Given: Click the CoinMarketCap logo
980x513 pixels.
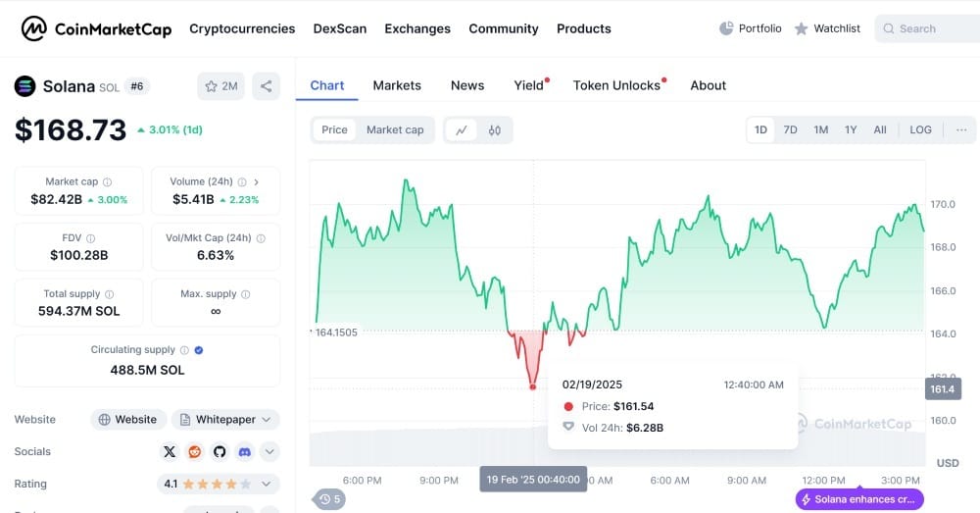Looking at the screenshot, I should click(96, 28).
